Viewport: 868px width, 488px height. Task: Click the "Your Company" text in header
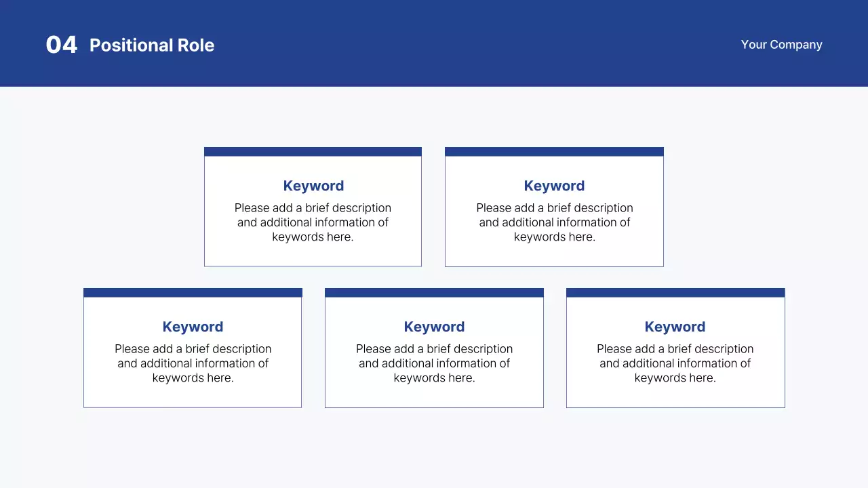click(781, 45)
